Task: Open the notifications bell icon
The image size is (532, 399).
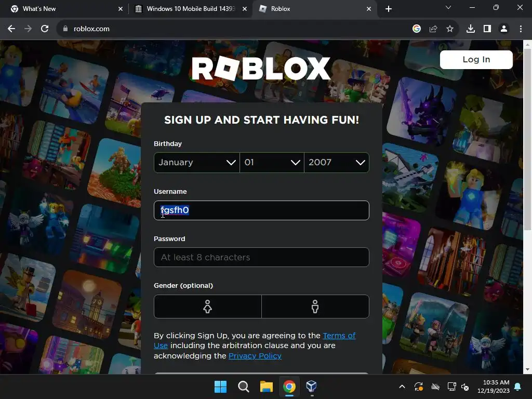Action: 518,387
